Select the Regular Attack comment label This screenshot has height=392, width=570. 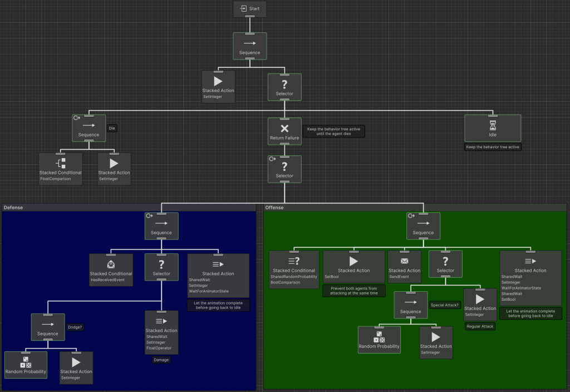point(480,326)
